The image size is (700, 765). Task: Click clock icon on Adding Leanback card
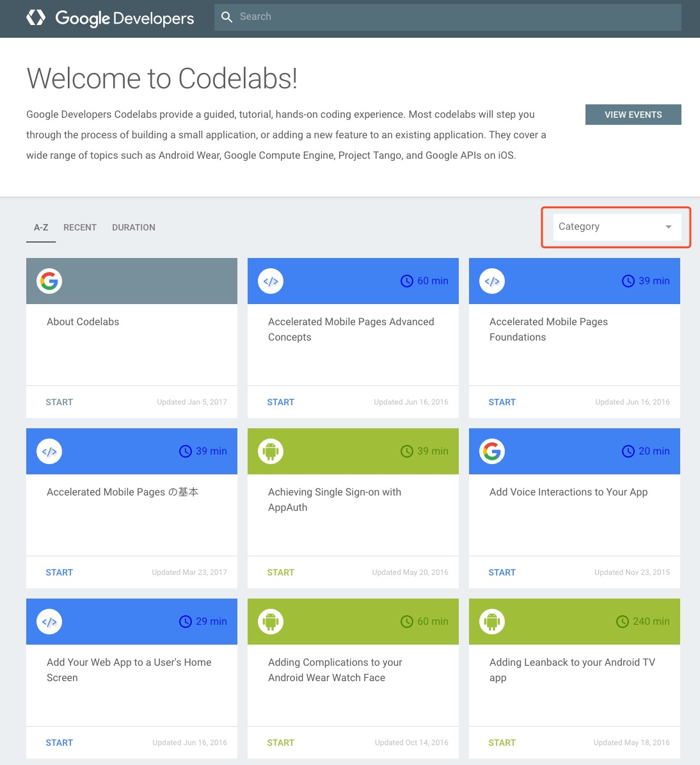pyautogui.click(x=622, y=622)
